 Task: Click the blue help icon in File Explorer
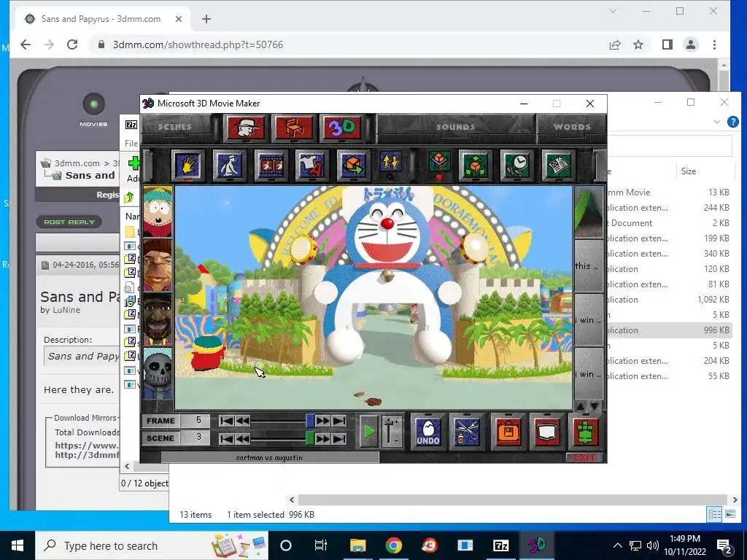coord(732,122)
